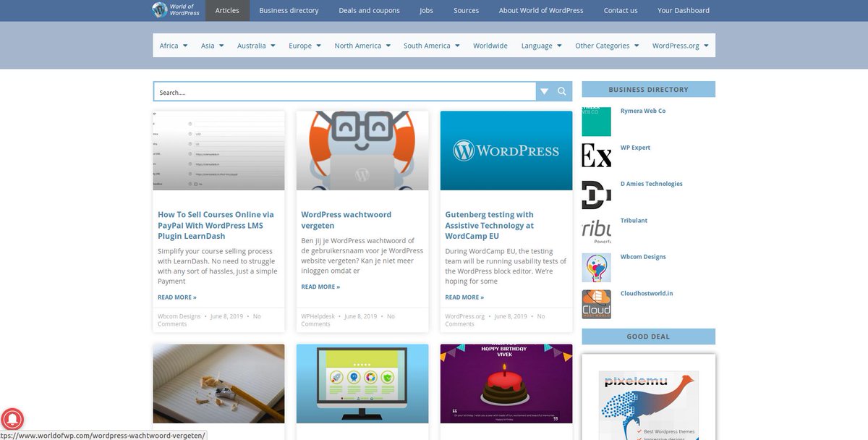Click the red notification bell icon
868x440 pixels.
12,419
